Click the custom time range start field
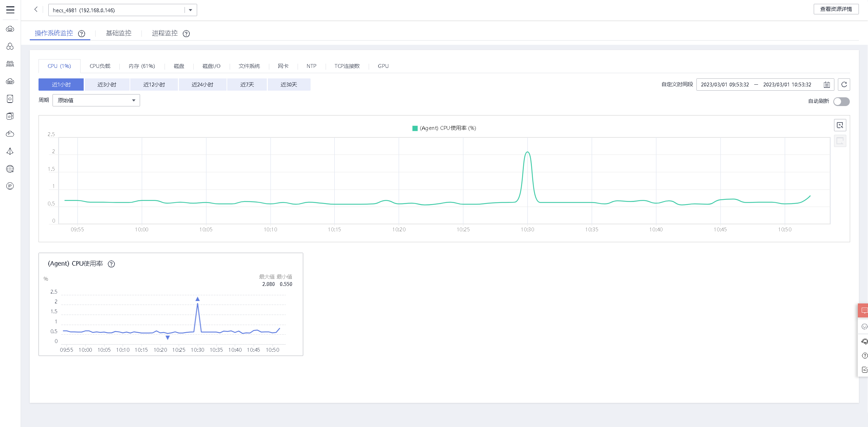Viewport: 868px width, 427px height. click(x=724, y=85)
